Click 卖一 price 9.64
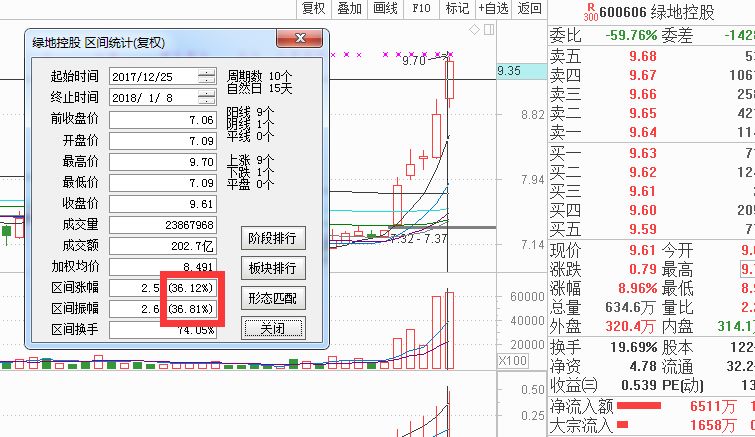Viewport: 755px width, 437px height. click(643, 132)
